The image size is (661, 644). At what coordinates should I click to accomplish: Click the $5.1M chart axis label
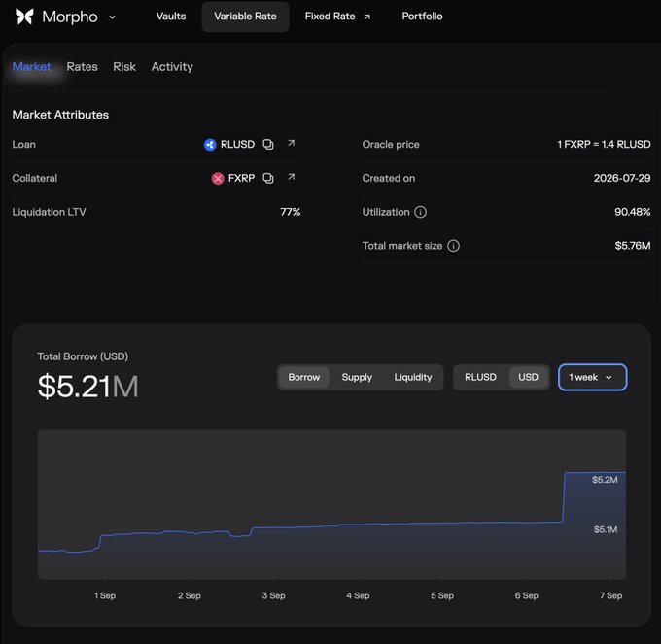606,529
